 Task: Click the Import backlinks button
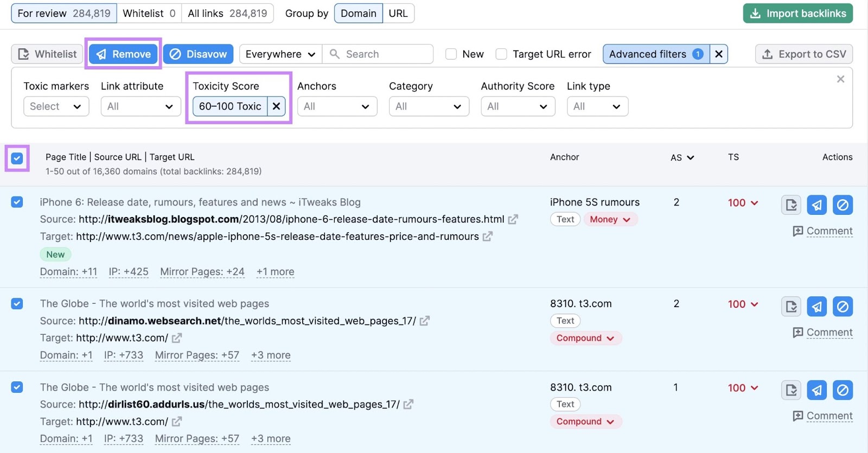(797, 14)
